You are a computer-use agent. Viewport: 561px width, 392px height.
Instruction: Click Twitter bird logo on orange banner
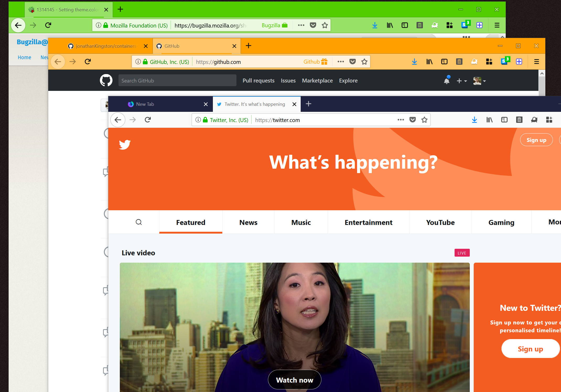[125, 144]
